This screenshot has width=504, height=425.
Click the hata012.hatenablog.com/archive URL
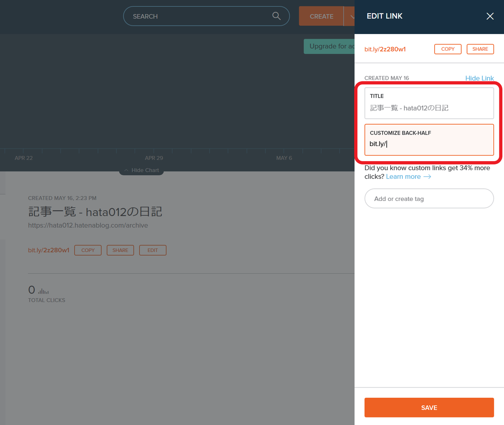(88, 225)
